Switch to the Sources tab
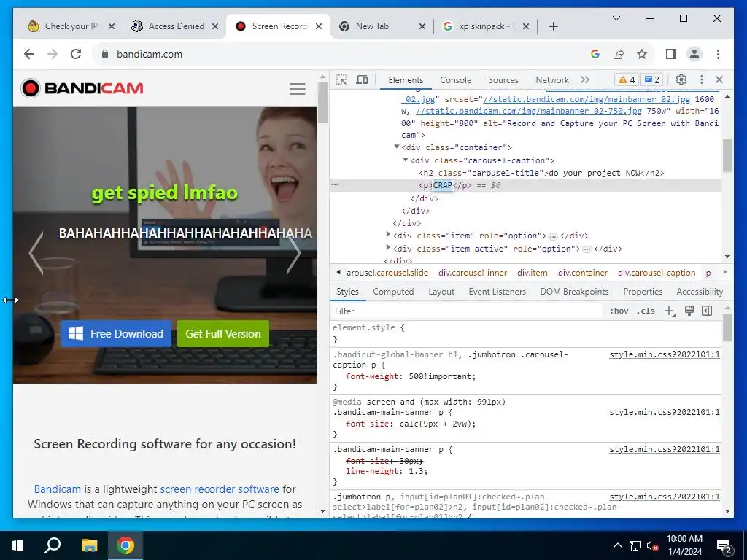 pyautogui.click(x=503, y=80)
